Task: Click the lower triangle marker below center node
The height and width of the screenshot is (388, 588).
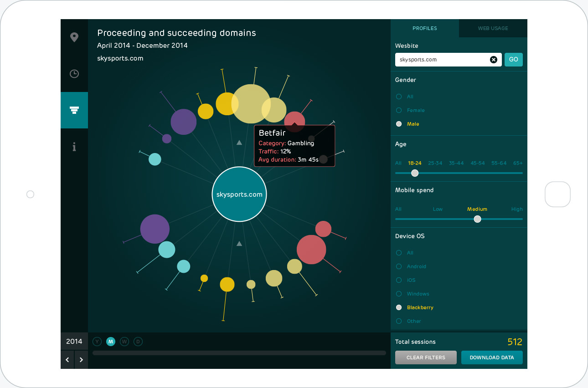Action: pyautogui.click(x=239, y=244)
